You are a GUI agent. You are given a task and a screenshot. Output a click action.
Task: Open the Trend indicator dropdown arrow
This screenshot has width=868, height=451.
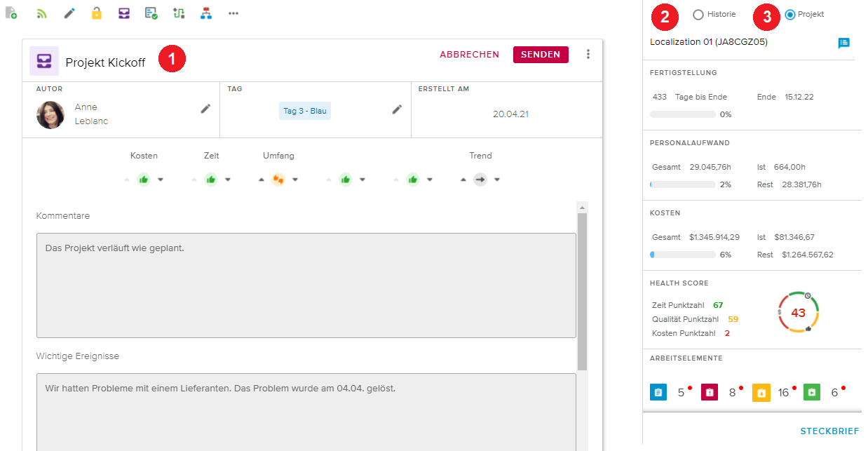(x=497, y=180)
